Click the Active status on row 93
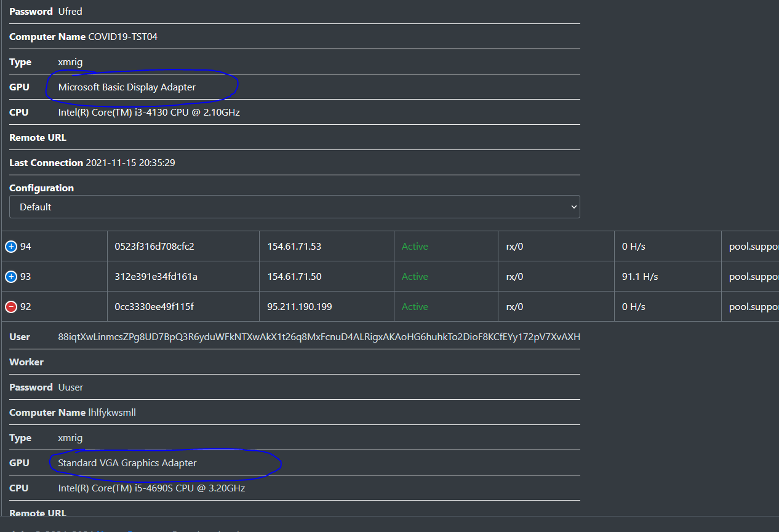779x532 pixels. click(x=415, y=276)
